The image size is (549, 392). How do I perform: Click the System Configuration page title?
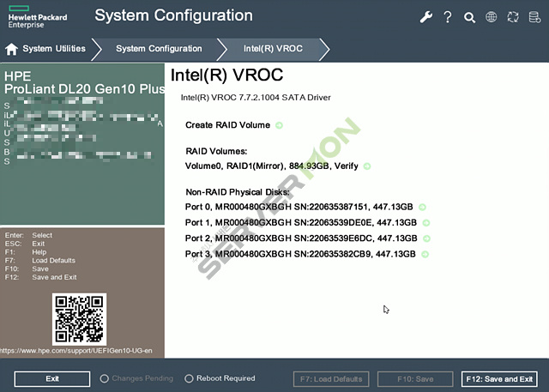(173, 16)
